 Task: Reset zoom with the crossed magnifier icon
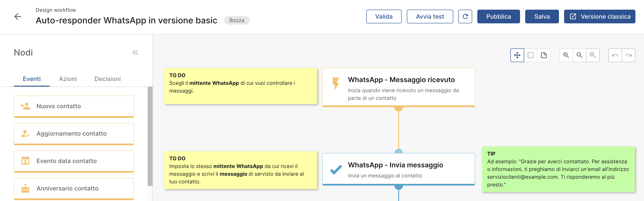pyautogui.click(x=592, y=55)
